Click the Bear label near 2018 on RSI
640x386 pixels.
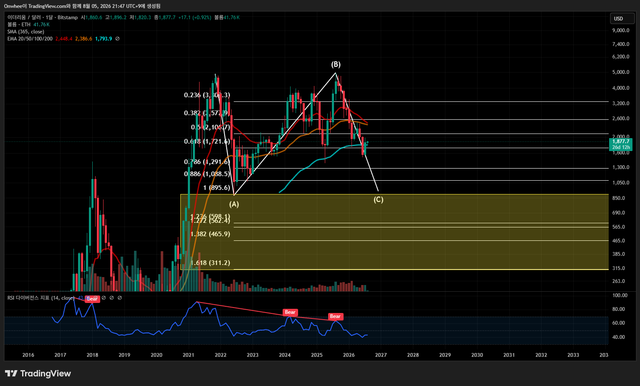92,299
